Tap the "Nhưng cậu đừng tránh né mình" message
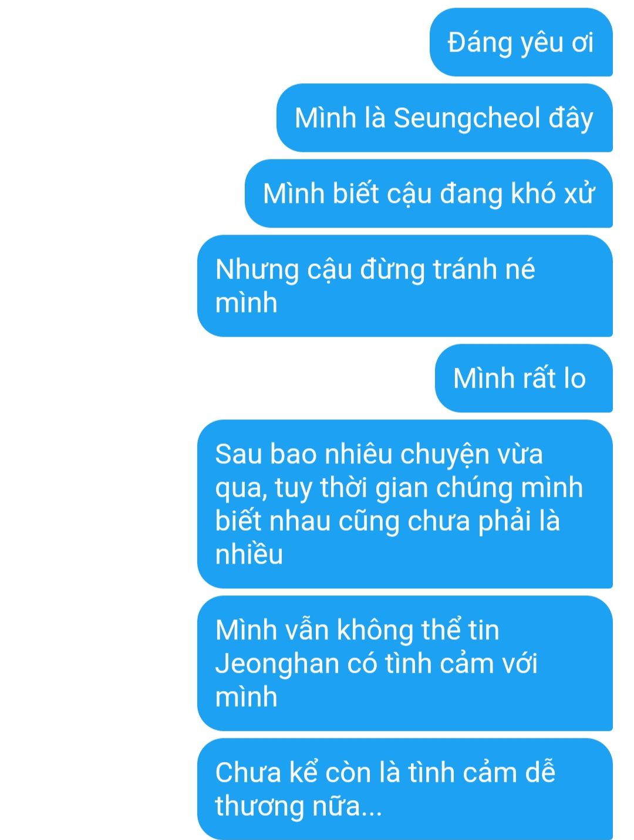Viewport: 634px width, 840px height. [405, 286]
